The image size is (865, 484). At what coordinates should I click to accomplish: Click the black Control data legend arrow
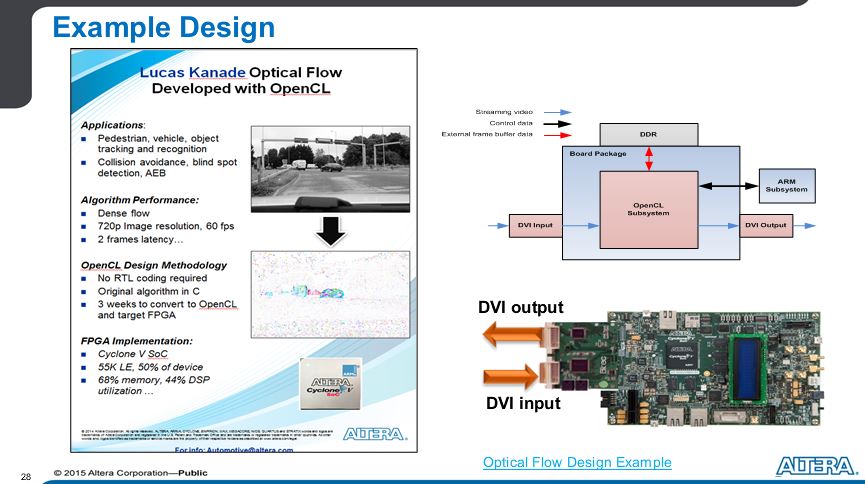click(557, 124)
